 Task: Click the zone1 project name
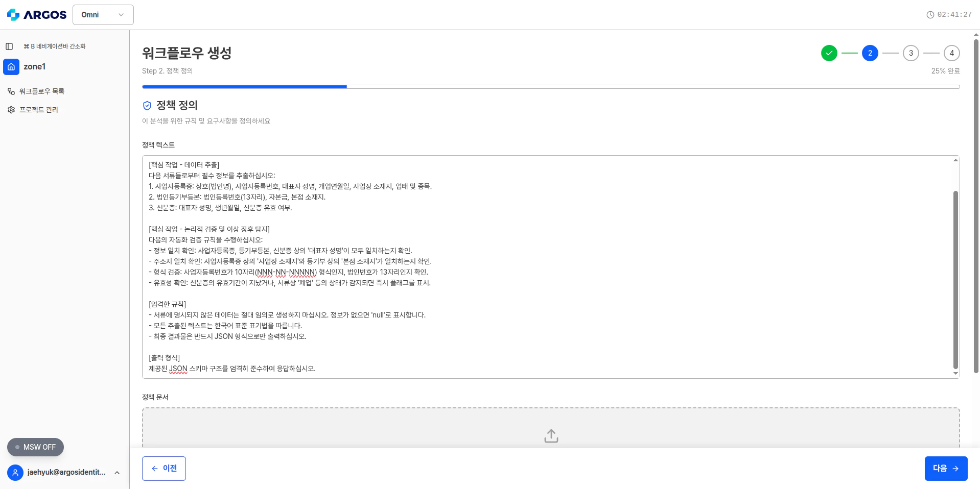pyautogui.click(x=35, y=67)
